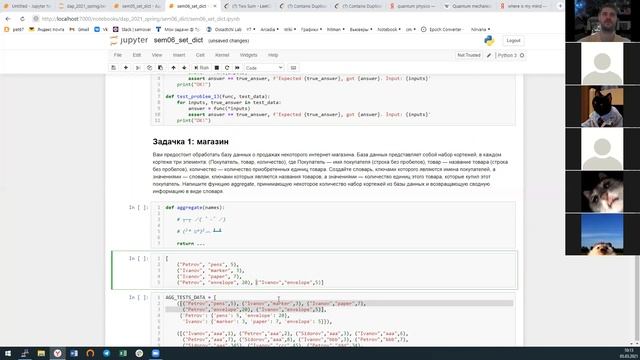Save the notebook with the floppy disk icon
This screenshot has width=640, height=360.
[113, 68]
